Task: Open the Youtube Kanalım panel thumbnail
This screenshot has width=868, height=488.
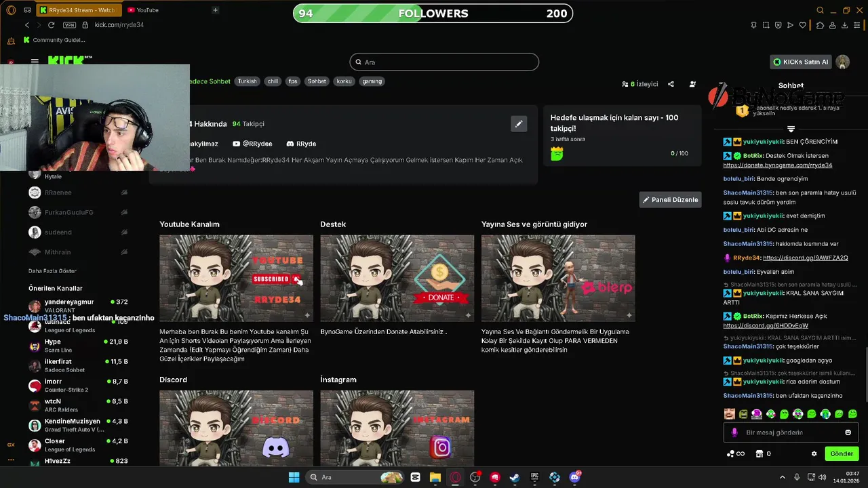Action: [x=236, y=278]
